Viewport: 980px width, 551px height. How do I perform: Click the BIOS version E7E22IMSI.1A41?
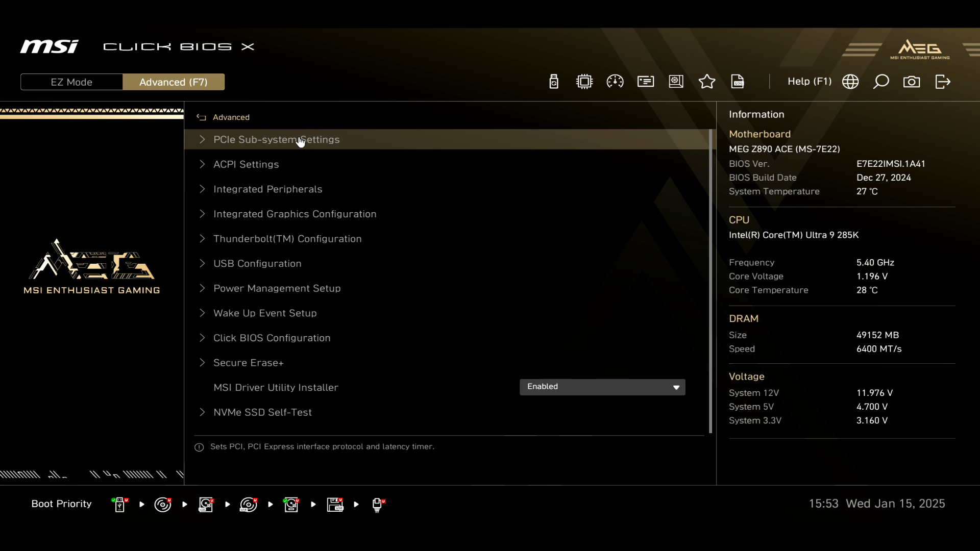click(891, 164)
